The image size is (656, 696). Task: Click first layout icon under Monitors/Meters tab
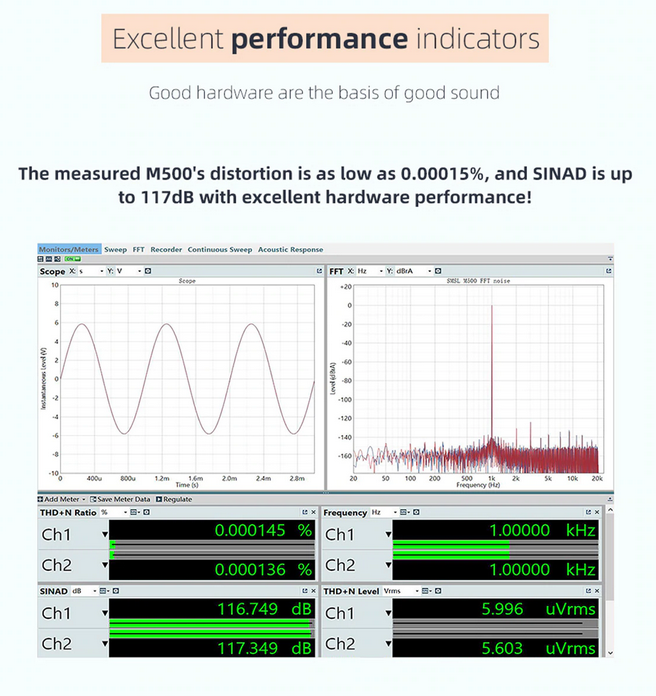(41, 259)
